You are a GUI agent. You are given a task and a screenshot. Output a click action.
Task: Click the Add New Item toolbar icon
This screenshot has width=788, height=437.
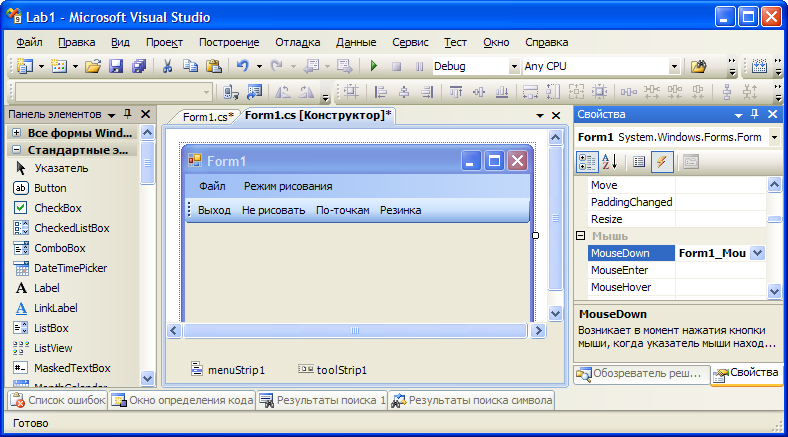point(59,66)
